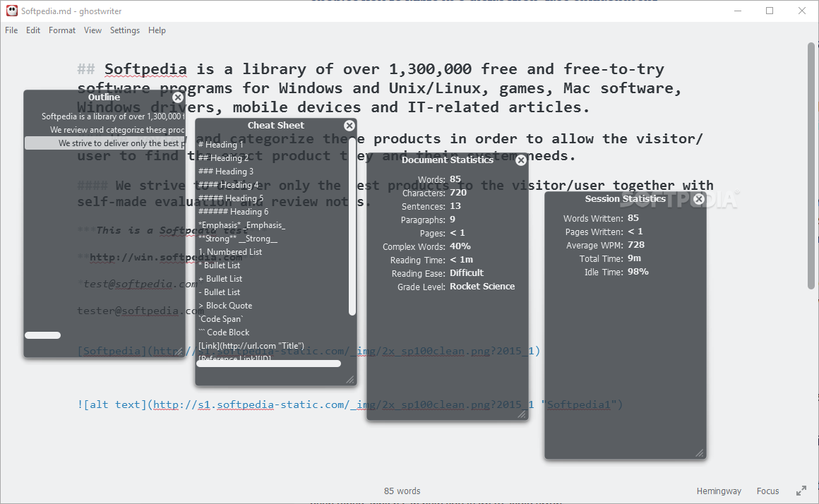Click the Outline panel title bar
819x504 pixels.
[104, 97]
